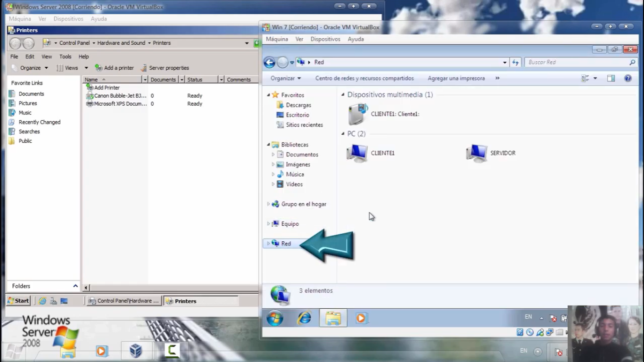The height and width of the screenshot is (362, 644).
Task: Open the Help icon in Win 7 Explorer
Action: click(x=628, y=78)
